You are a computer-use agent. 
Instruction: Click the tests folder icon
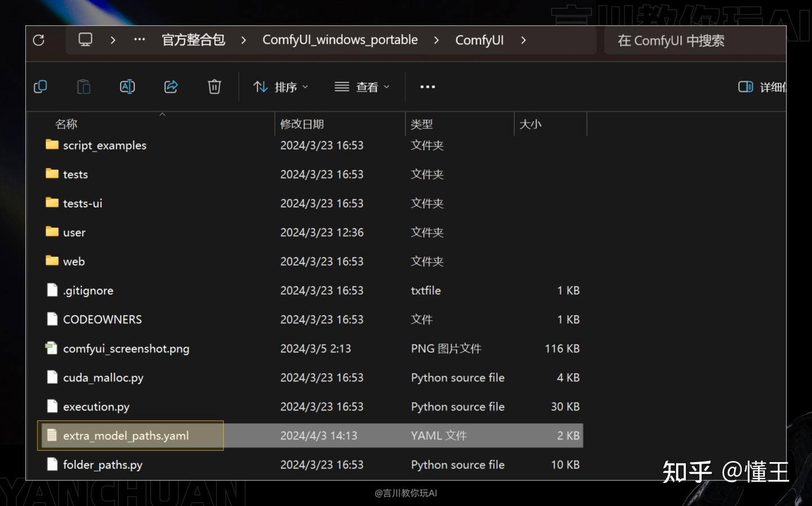[x=52, y=173]
